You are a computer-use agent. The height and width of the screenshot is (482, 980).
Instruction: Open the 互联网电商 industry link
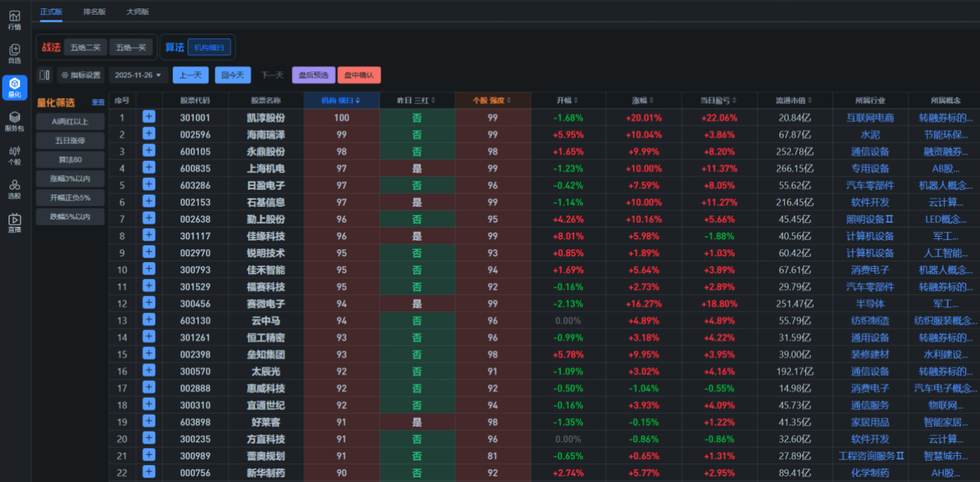pos(870,117)
